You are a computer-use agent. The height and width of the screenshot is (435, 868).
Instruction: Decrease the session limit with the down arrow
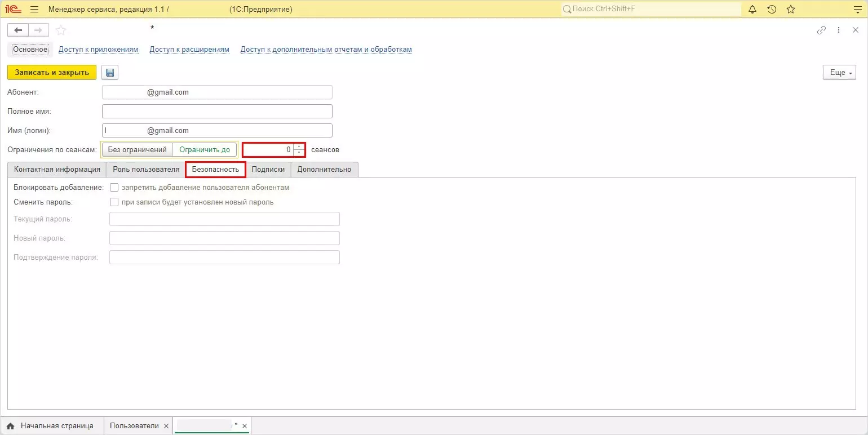pos(299,153)
